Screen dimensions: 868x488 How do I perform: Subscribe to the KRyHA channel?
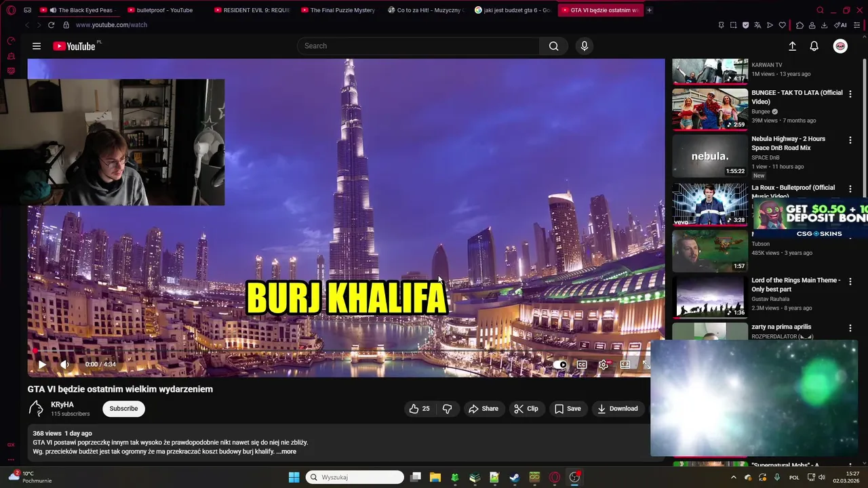click(x=123, y=409)
